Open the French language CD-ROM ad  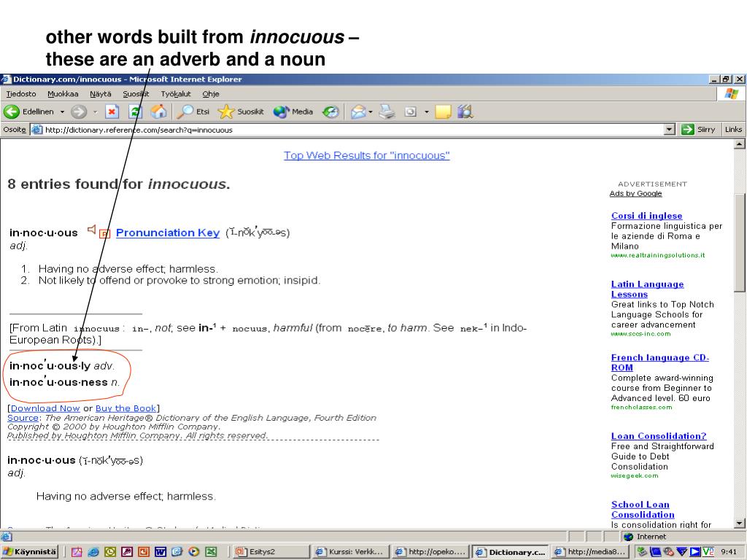coord(659,362)
